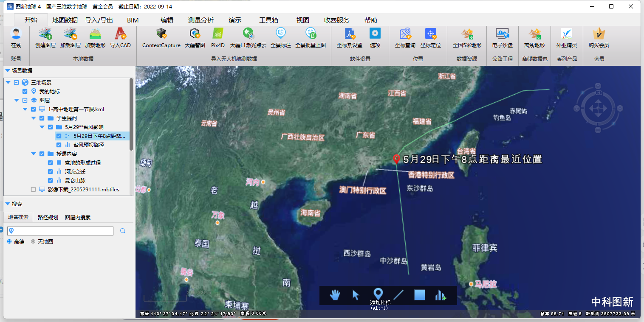This screenshot has height=322, width=644.
Task: Uncheck 我的地标 checkbox
Action: [x=25, y=92]
